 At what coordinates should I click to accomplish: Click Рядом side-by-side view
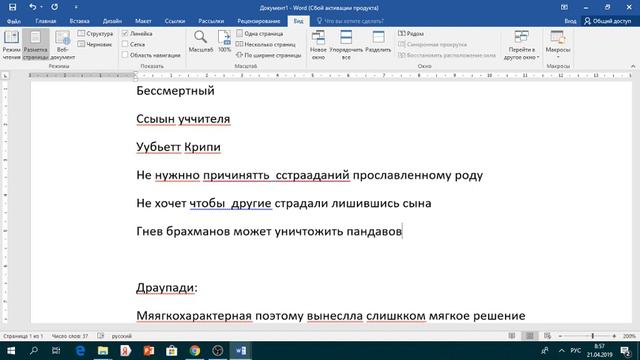(x=411, y=33)
